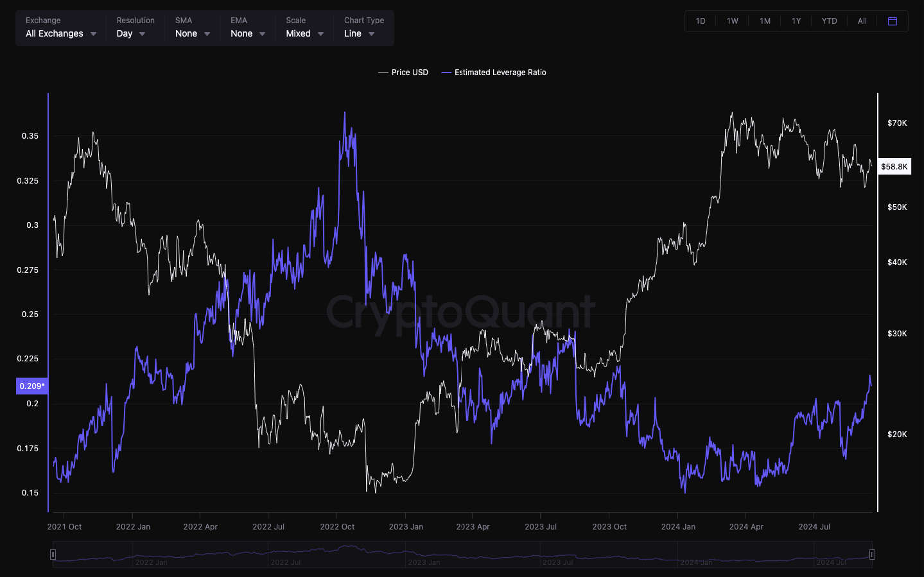Switch to the 1M time range

[765, 21]
